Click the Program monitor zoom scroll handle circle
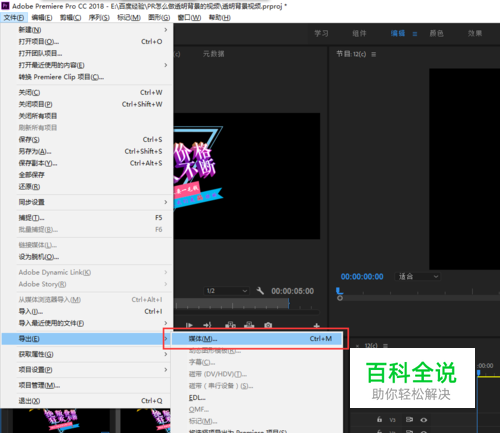The width and height of the screenshot is (500, 433). pyautogui.click(x=340, y=298)
